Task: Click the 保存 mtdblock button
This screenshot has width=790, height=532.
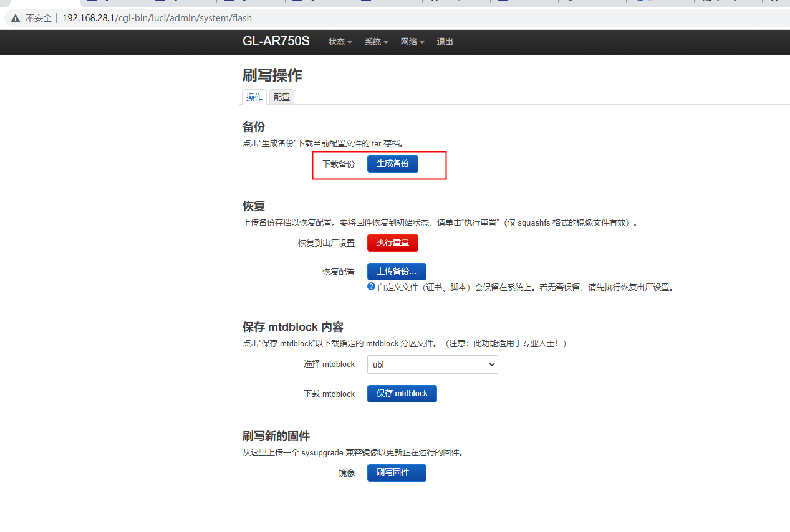Action: [x=402, y=393]
